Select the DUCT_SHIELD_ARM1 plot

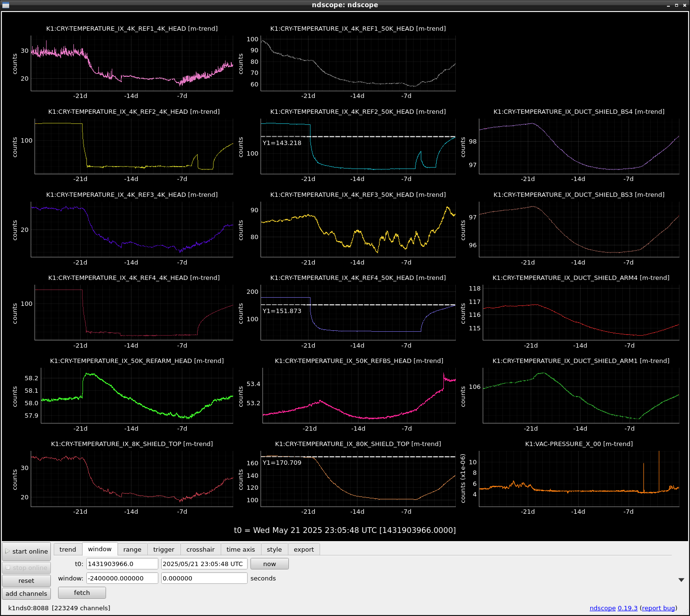tap(581, 395)
